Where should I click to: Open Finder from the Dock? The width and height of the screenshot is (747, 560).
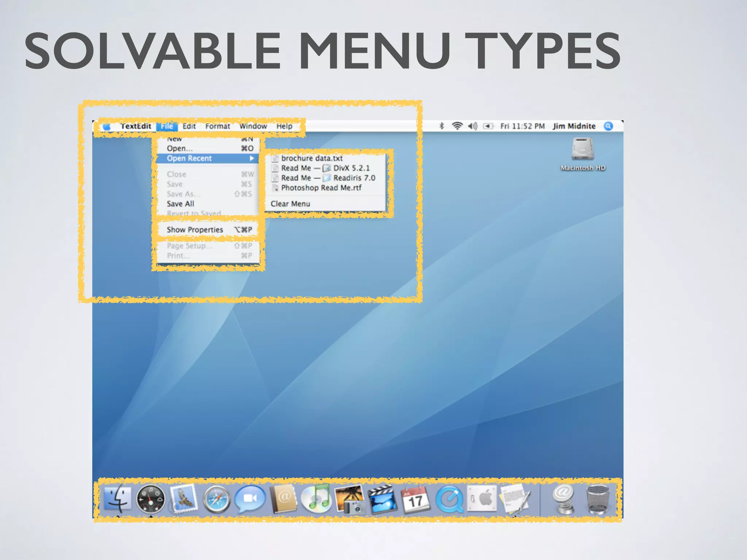coord(117,499)
